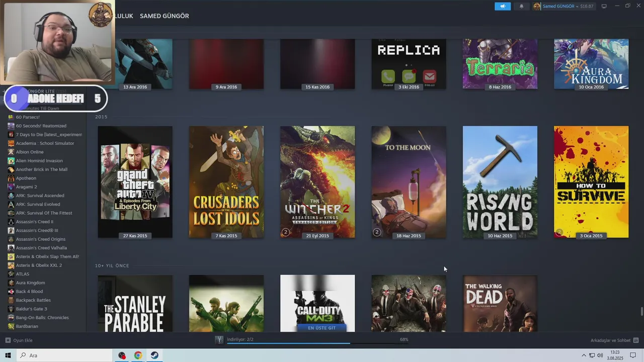The image size is (644, 362).
Task: Open Baldur's Gate 3 in sidebar list
Action: pos(31,309)
